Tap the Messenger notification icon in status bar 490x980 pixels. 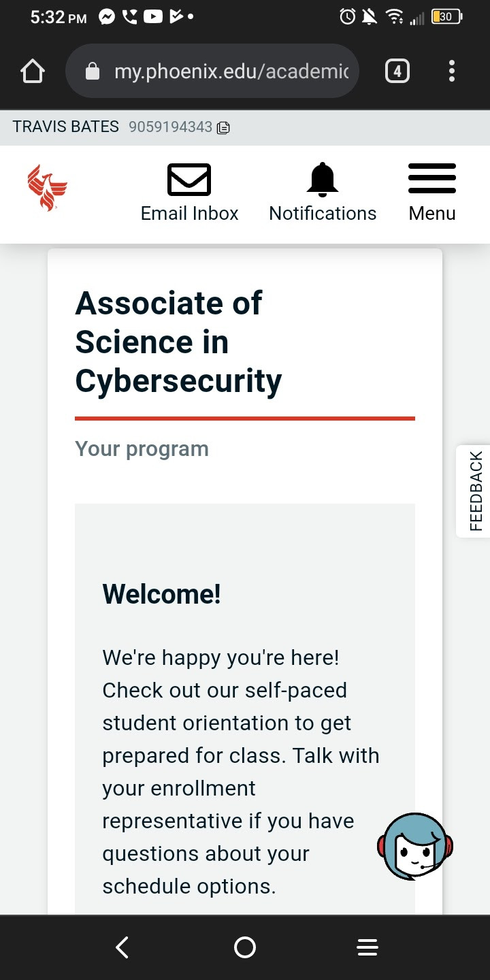pos(107,16)
